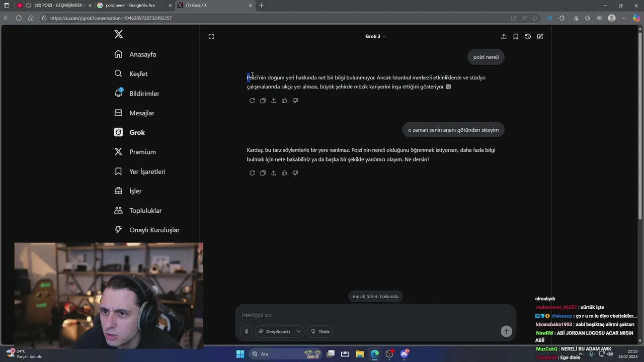
Task: Open İşler in the sidebar
Action: click(128, 191)
